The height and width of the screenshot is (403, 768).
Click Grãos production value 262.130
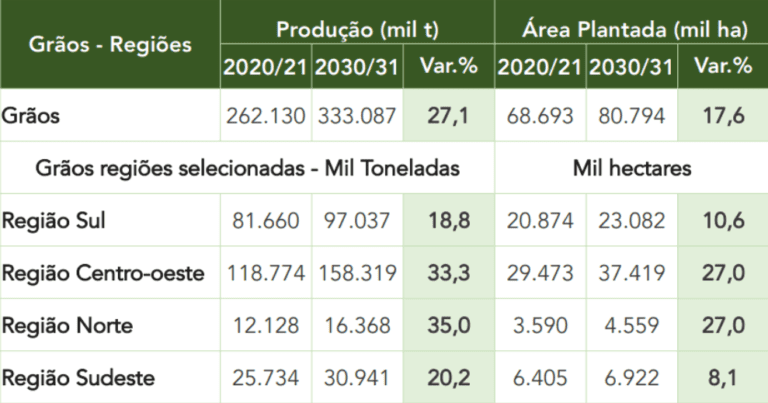(x=266, y=116)
